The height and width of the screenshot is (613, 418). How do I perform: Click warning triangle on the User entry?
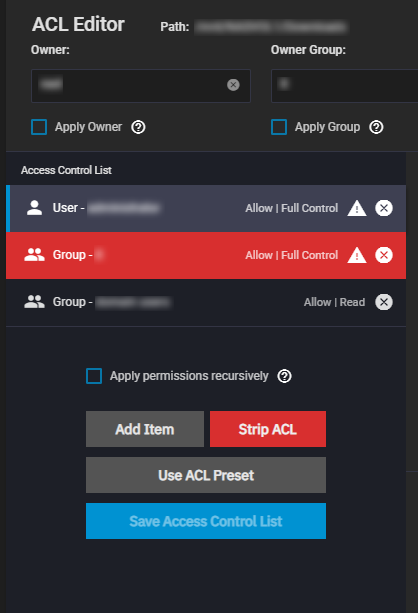coord(357,208)
